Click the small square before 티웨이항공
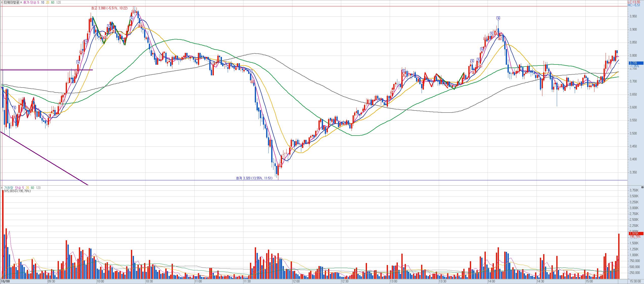 pos(2,2)
